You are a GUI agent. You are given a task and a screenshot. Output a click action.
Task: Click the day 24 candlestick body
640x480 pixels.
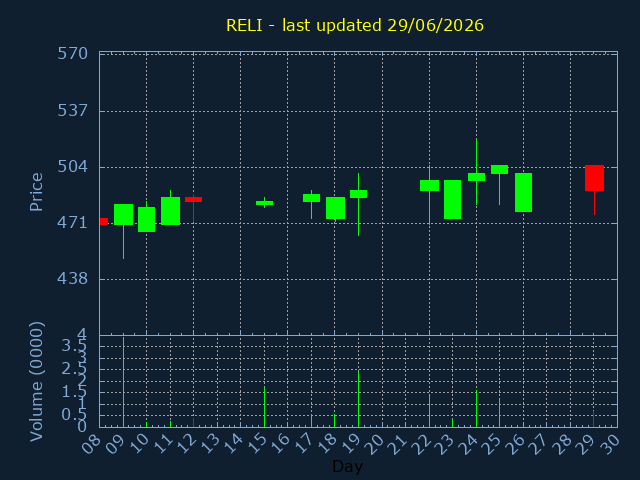click(x=476, y=177)
